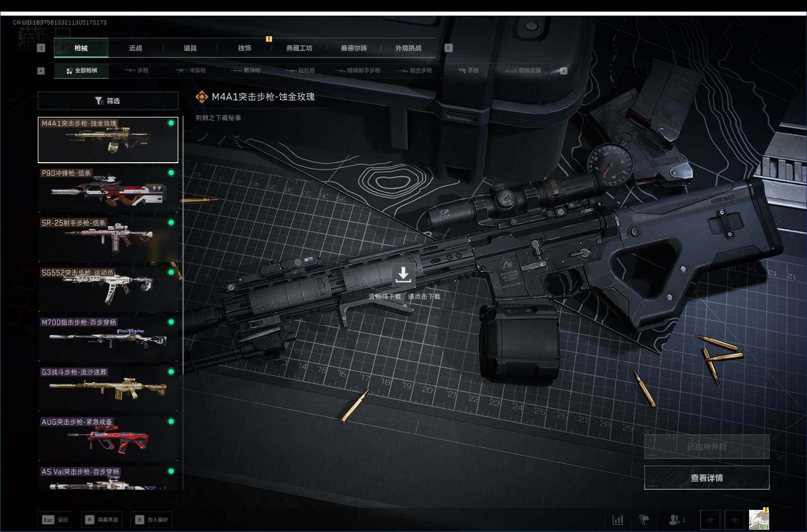Click the 查看详情 button
Screen dimensions: 807x532
tap(707, 478)
